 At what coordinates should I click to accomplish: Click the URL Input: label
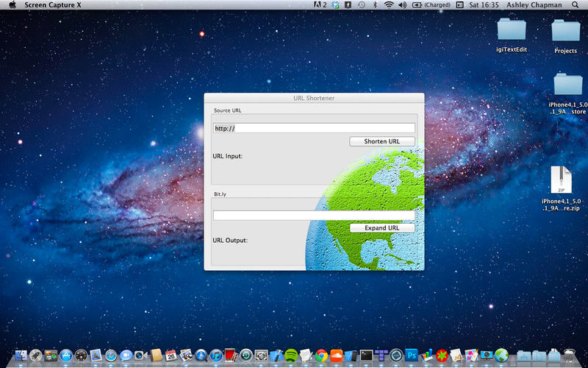point(227,156)
